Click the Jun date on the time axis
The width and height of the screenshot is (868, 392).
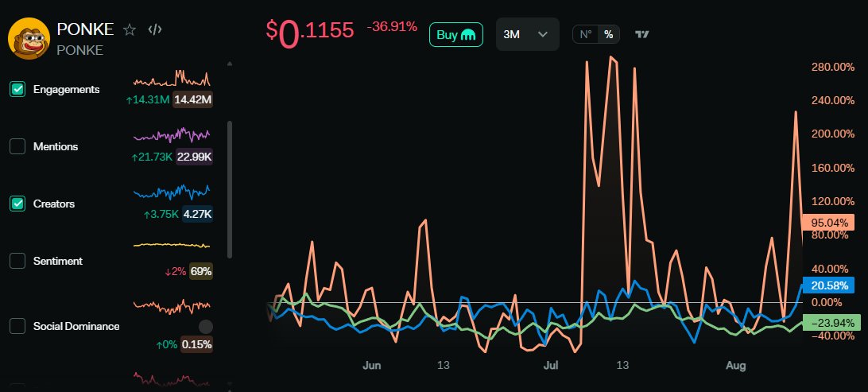371,366
